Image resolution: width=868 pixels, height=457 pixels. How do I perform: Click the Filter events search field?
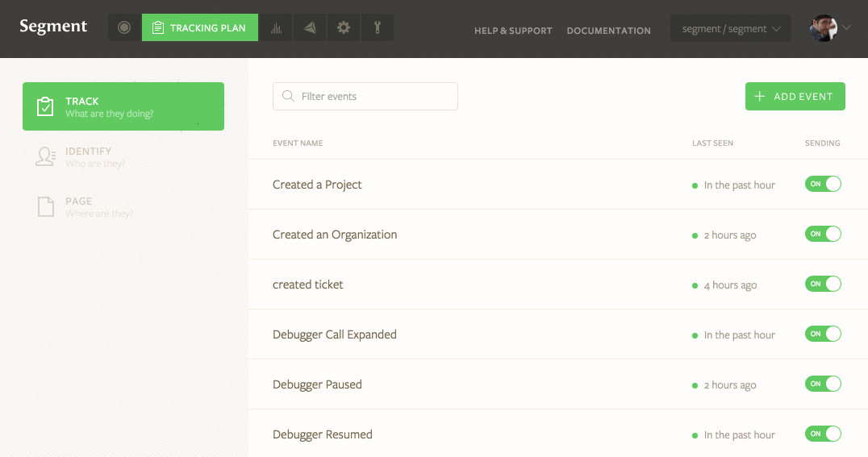(x=365, y=96)
